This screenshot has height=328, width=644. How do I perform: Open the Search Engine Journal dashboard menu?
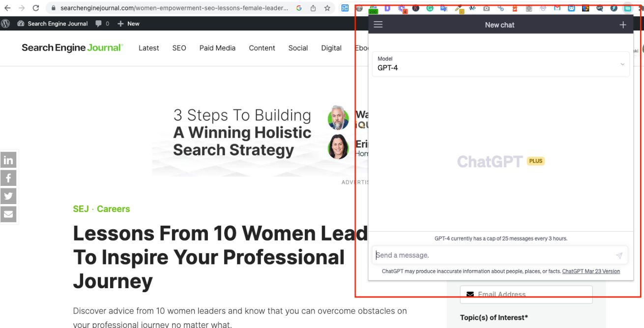pos(53,24)
